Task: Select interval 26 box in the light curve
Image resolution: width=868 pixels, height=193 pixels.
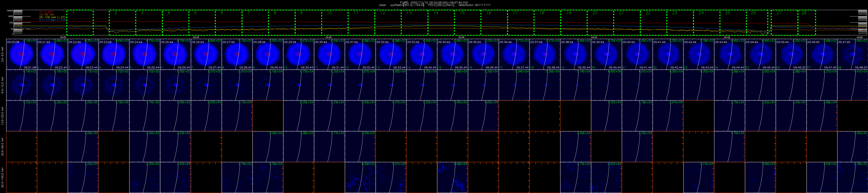Action: click(x=757, y=23)
